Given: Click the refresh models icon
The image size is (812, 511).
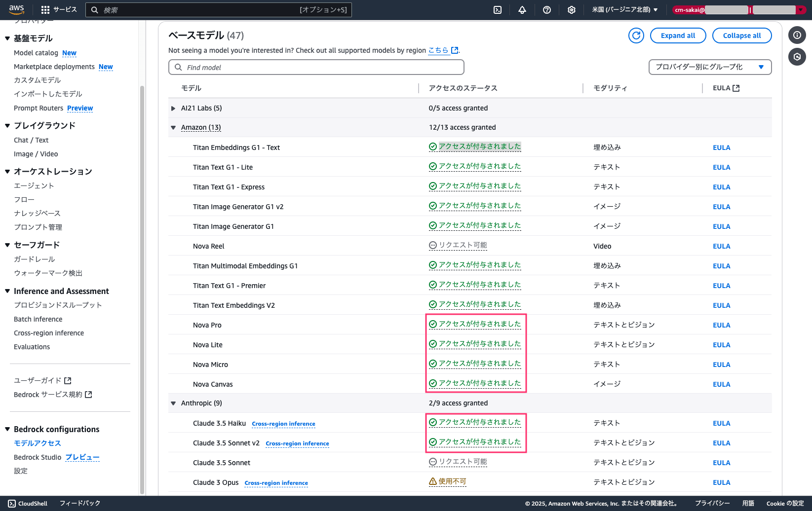Looking at the screenshot, I should pos(636,36).
